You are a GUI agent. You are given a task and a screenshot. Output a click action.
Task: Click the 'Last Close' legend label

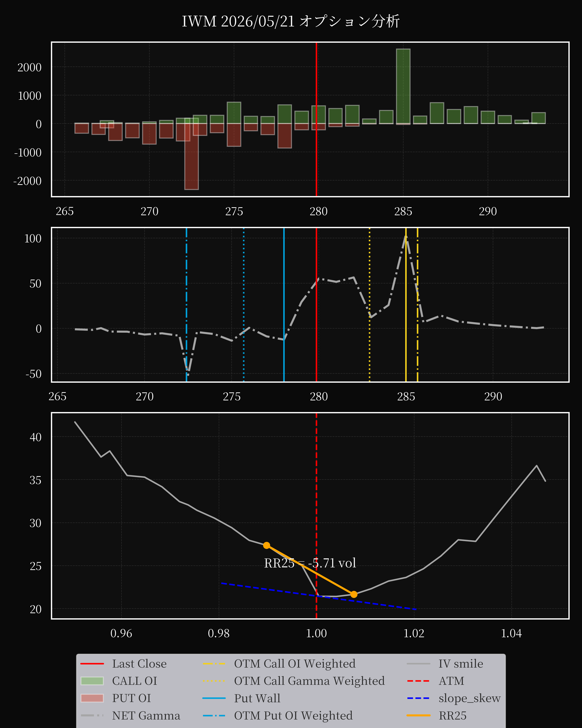click(139, 663)
